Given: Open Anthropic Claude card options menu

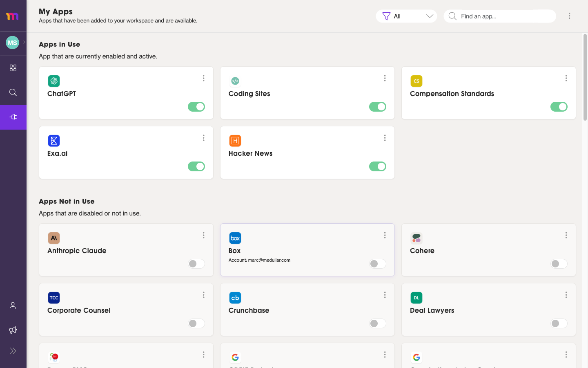Looking at the screenshot, I should pos(203,235).
